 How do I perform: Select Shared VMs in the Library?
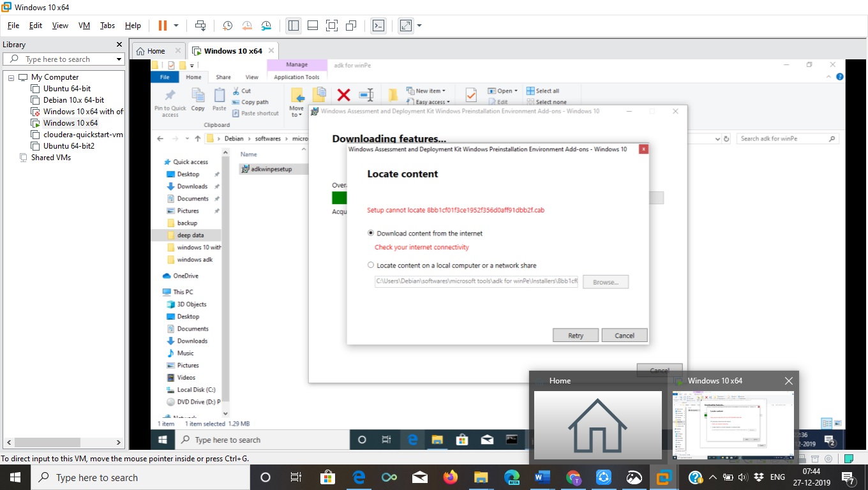(x=50, y=158)
